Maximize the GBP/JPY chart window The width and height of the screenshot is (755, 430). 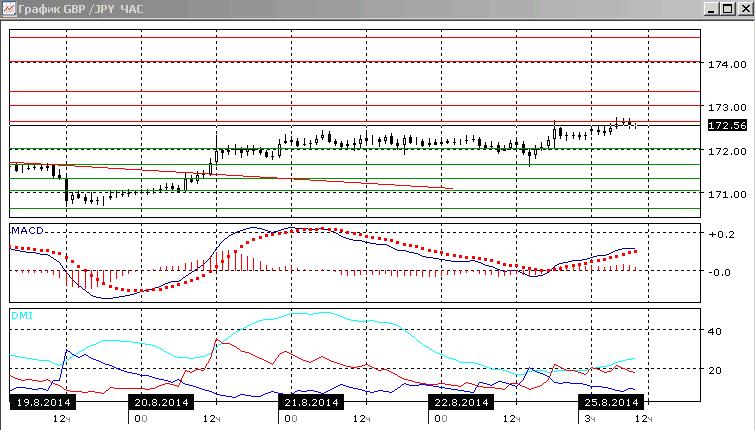(728, 9)
